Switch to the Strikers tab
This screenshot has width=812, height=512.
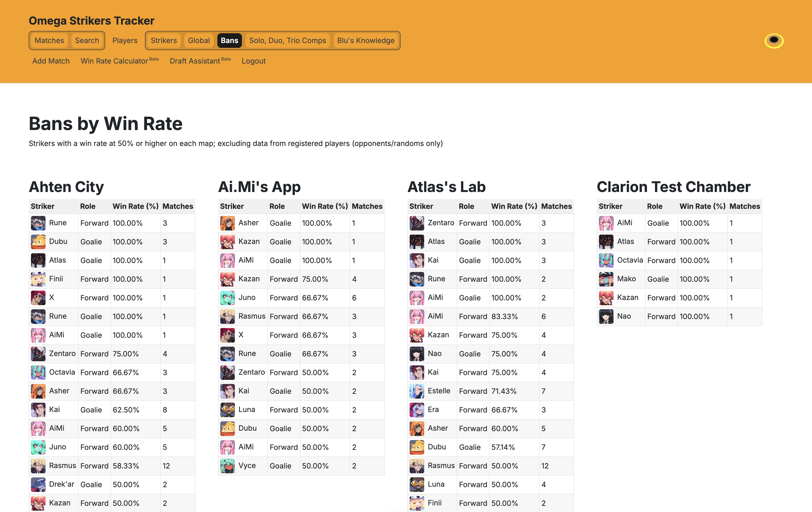(x=164, y=41)
